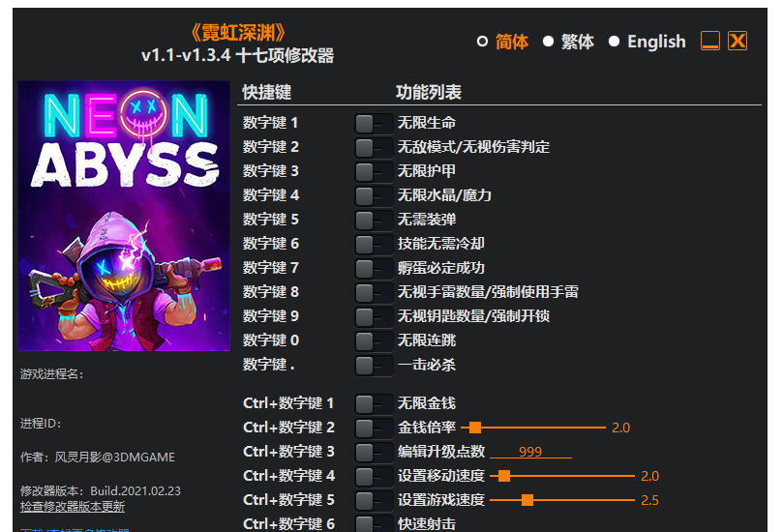The width and height of the screenshot is (783, 532).
Task: Toggle 无视钥匙数量/强制开锁 switch
Action: pos(374,317)
